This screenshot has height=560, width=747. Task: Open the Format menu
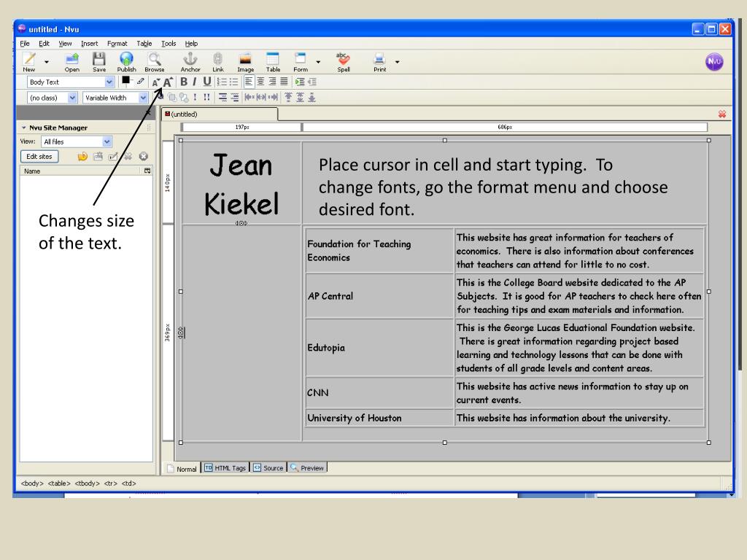click(117, 43)
